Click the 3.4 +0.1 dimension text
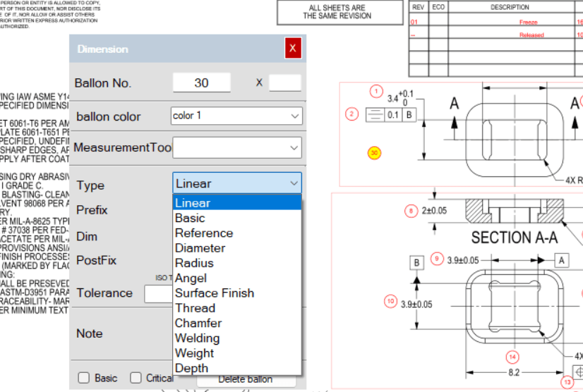This screenshot has height=392, width=583. point(400,98)
